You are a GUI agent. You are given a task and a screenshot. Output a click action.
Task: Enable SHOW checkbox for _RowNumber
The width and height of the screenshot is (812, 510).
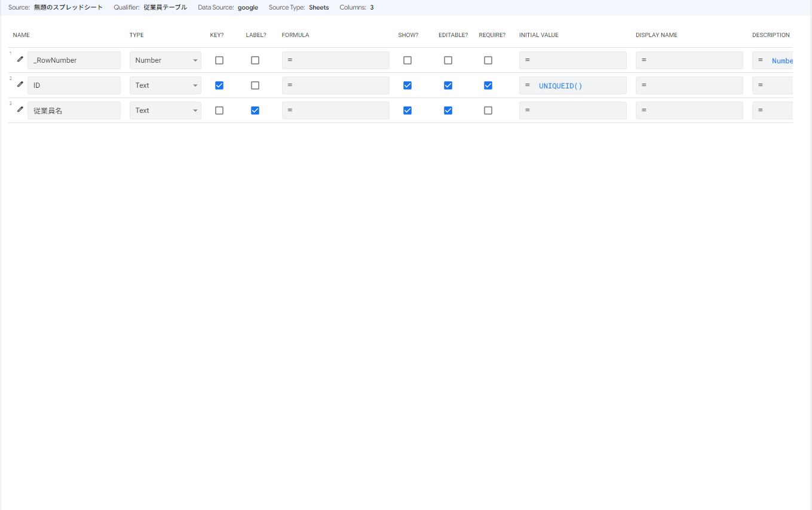(407, 60)
